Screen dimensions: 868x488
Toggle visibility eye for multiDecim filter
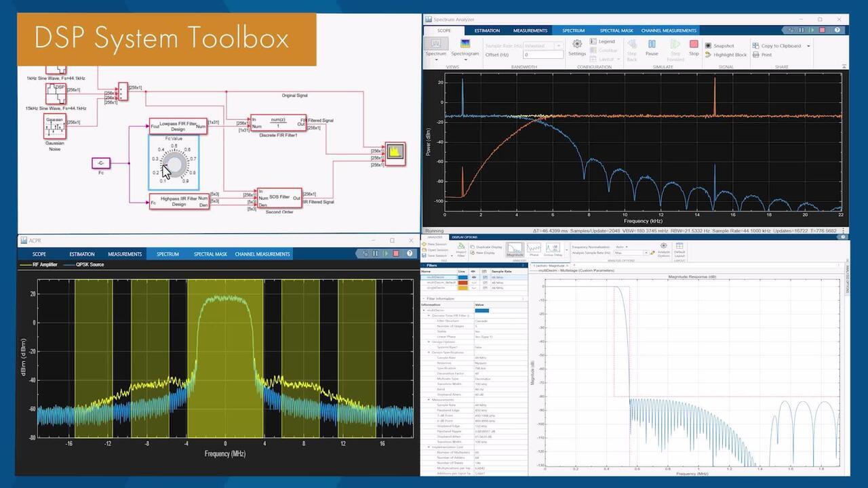click(473, 277)
